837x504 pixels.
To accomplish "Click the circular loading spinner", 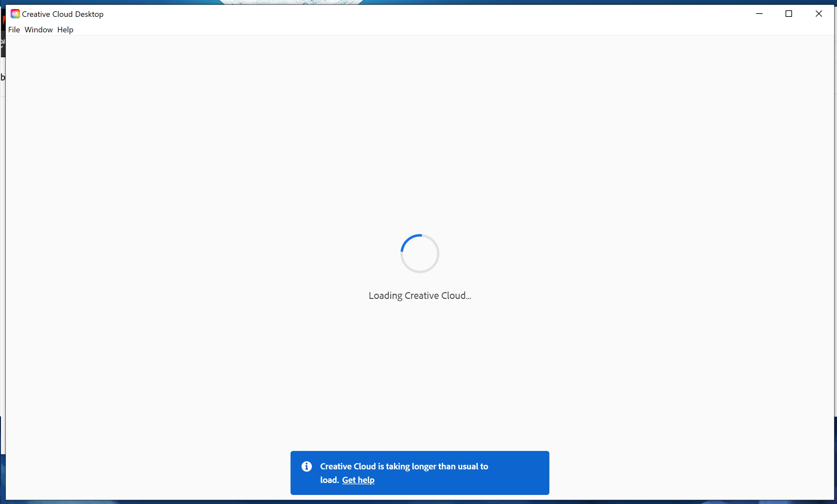I will click(x=420, y=253).
